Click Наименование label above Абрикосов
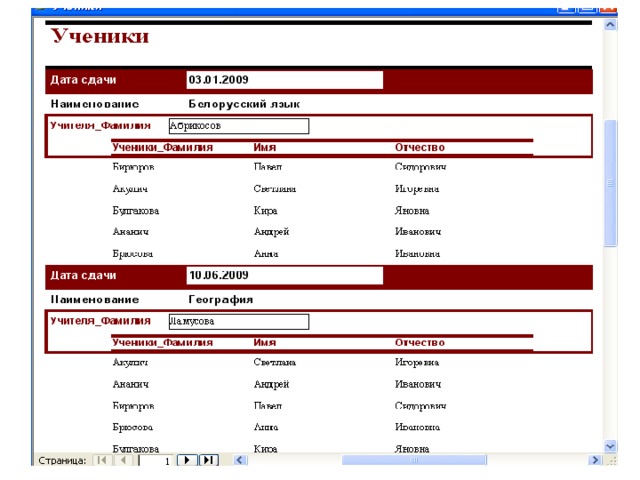This screenshot has width=640, height=480. pyautogui.click(x=95, y=104)
